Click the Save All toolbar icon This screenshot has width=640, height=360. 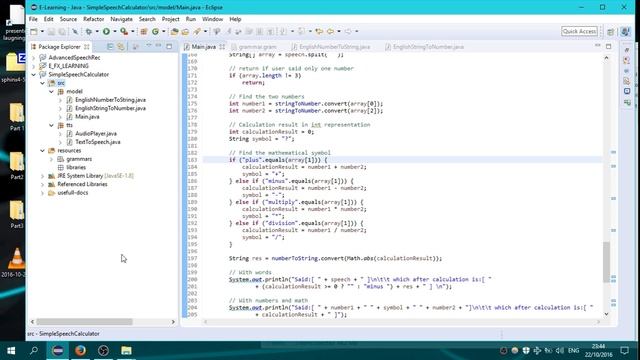[62, 31]
